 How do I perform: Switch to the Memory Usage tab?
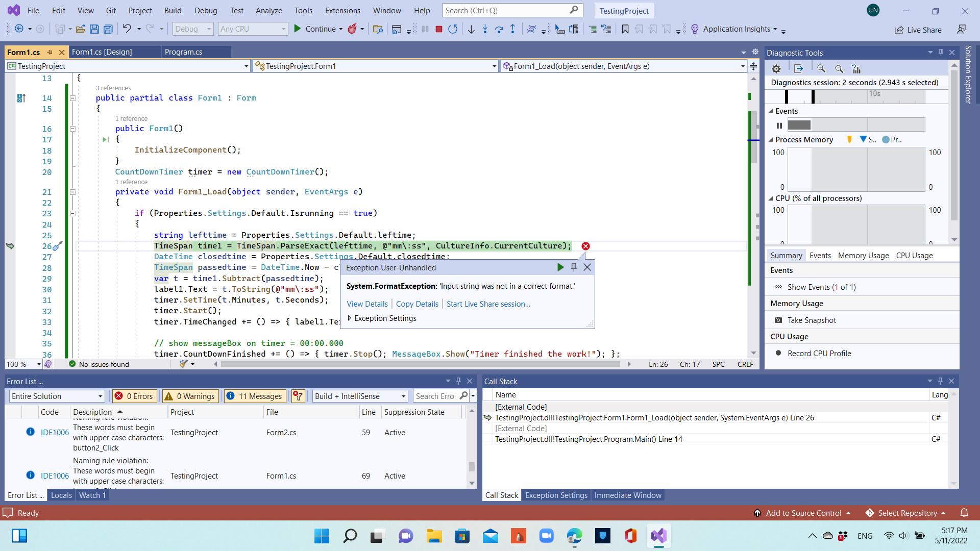click(863, 255)
